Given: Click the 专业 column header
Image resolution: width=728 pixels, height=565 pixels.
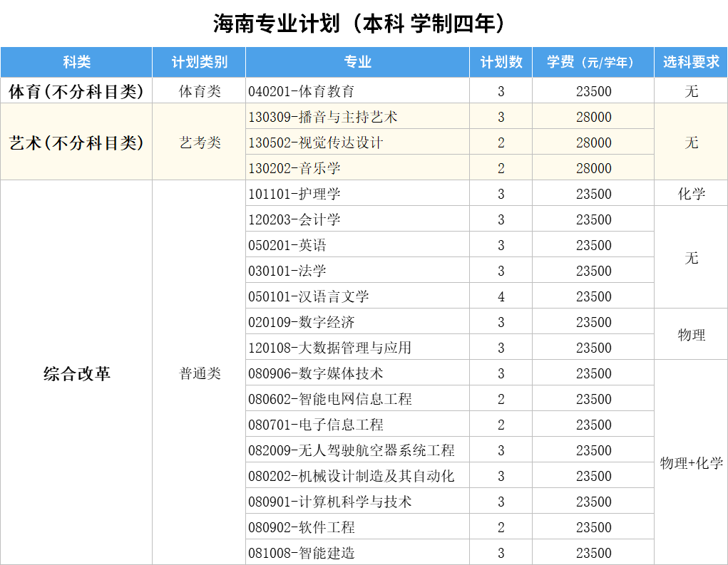Looking at the screenshot, I should [357, 62].
